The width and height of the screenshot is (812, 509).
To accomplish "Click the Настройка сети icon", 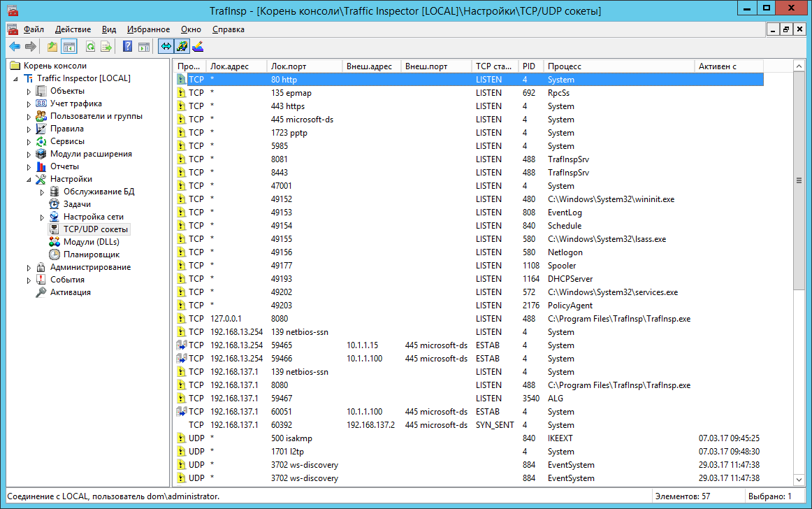I will click(x=54, y=217).
